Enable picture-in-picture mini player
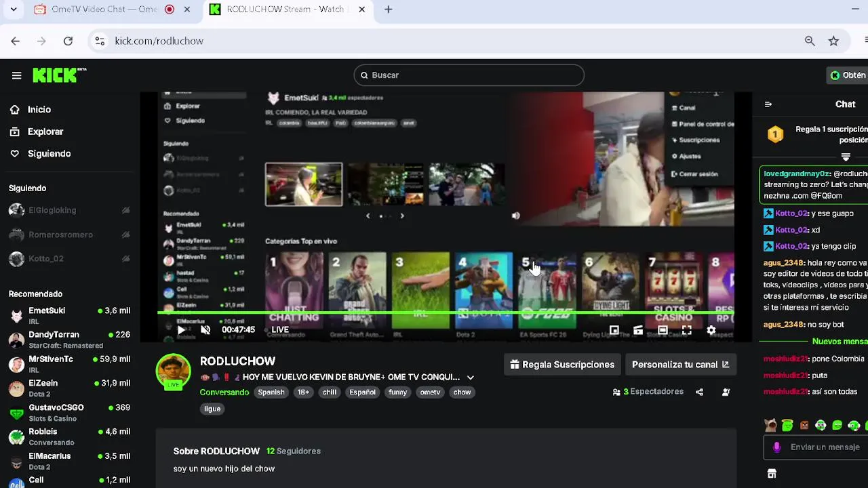The height and width of the screenshot is (488, 868). [x=614, y=330]
